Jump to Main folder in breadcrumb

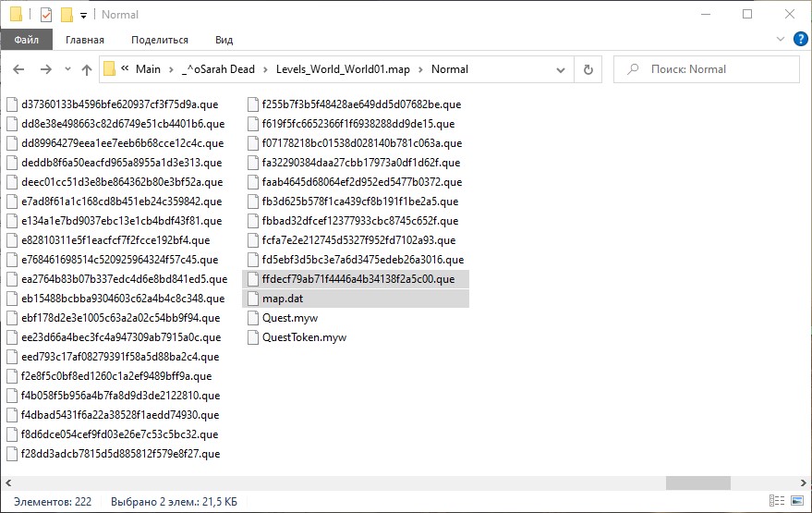[148, 69]
